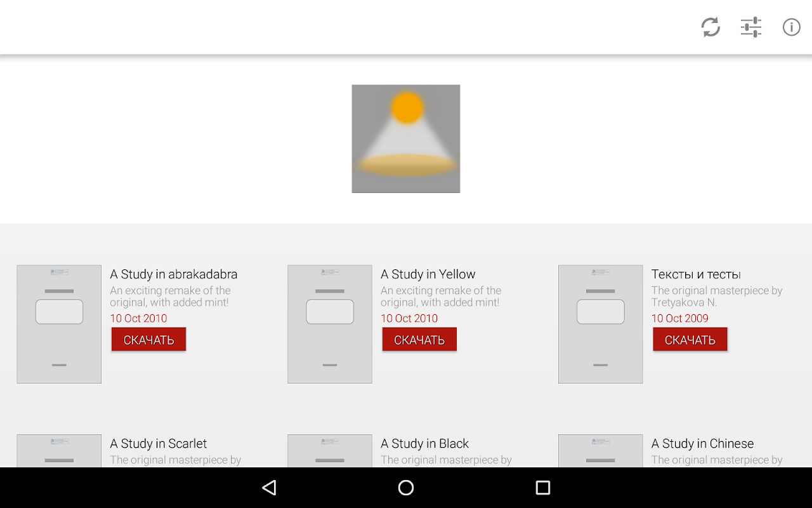Click date under A Study in abrakadabra
Image resolution: width=812 pixels, height=508 pixels.
138,318
